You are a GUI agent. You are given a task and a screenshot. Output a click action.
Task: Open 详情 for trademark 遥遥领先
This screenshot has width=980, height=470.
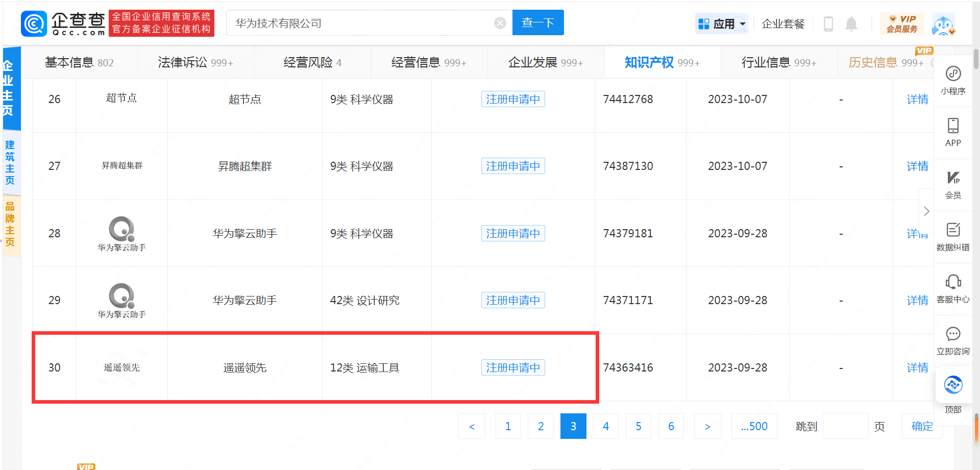[917, 367]
